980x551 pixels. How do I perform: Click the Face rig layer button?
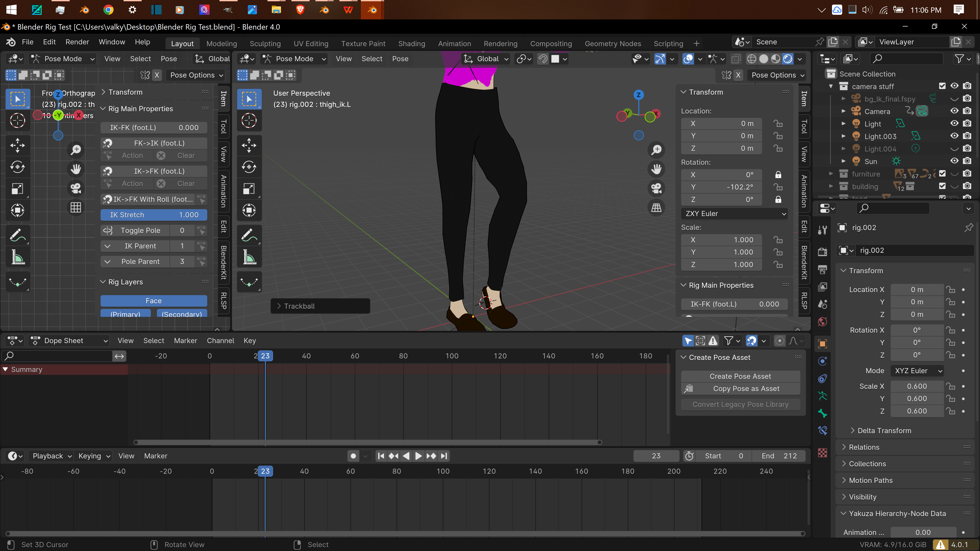(x=154, y=301)
